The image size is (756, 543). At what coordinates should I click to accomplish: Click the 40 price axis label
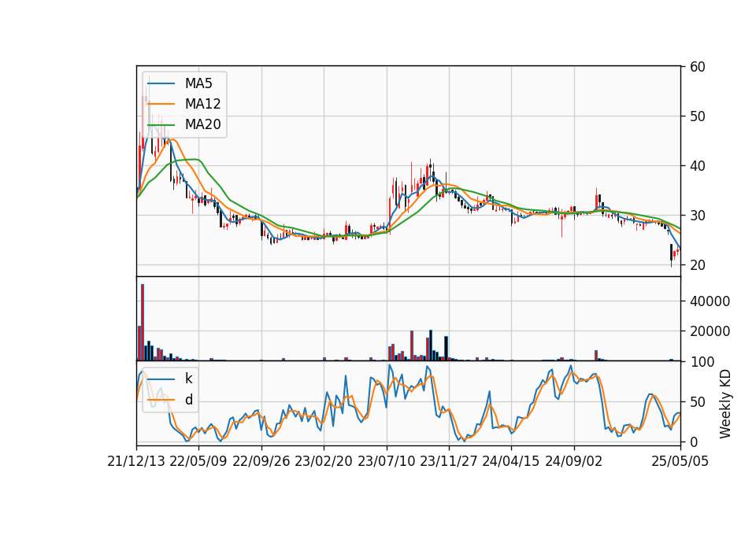click(697, 166)
